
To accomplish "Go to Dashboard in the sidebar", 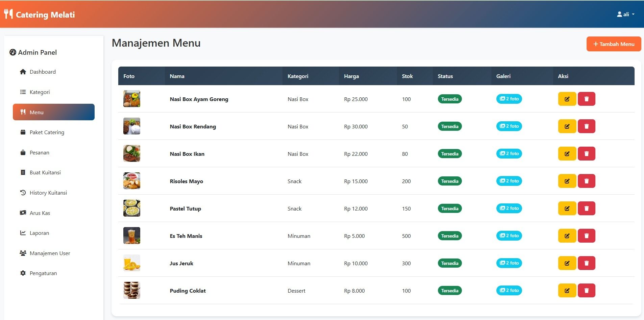I will click(43, 72).
